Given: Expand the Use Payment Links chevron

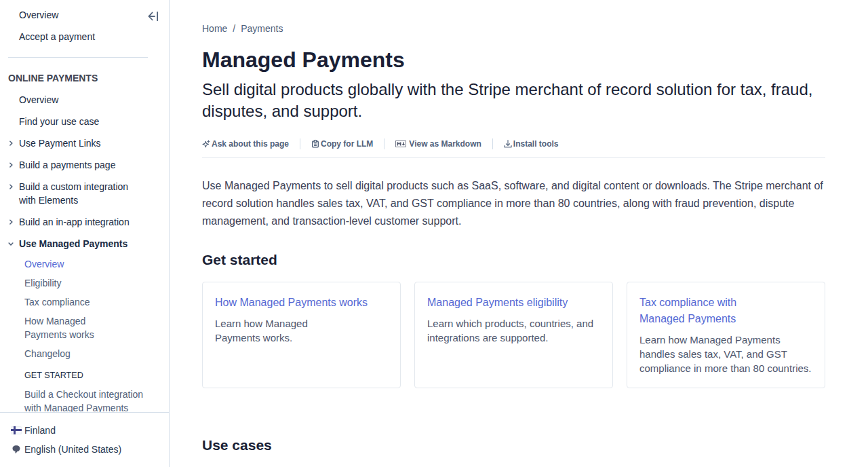Looking at the screenshot, I should click(x=11, y=143).
